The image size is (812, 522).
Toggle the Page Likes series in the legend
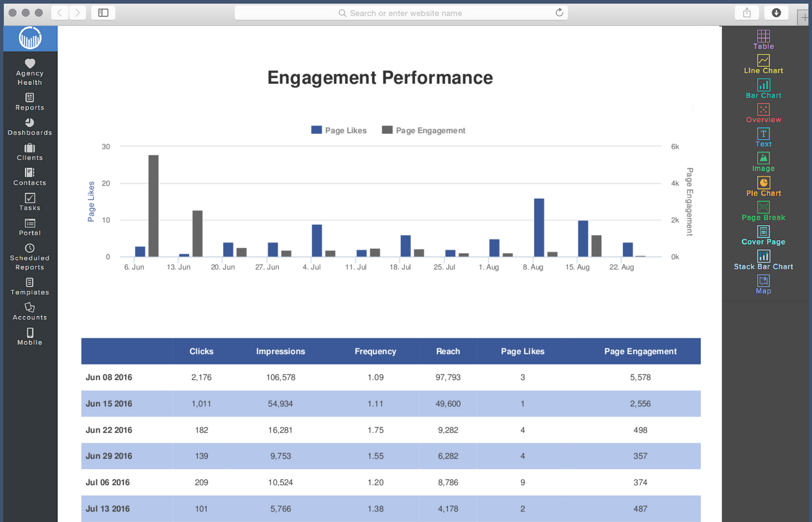339,130
